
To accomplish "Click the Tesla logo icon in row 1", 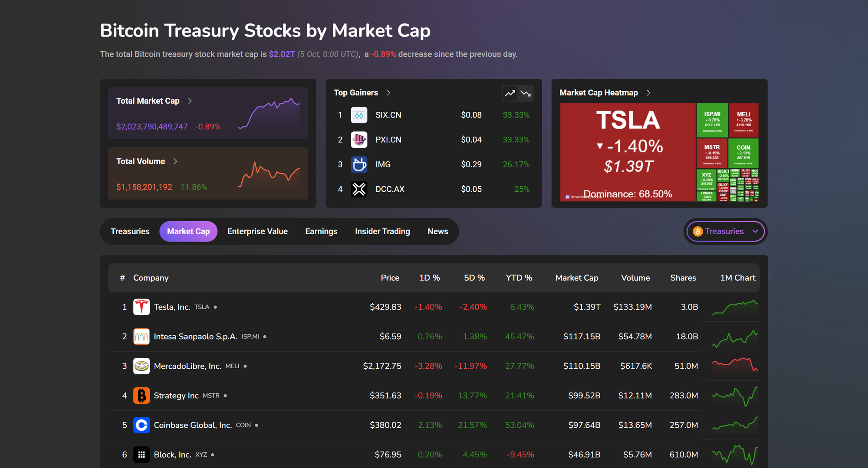I will (x=141, y=307).
